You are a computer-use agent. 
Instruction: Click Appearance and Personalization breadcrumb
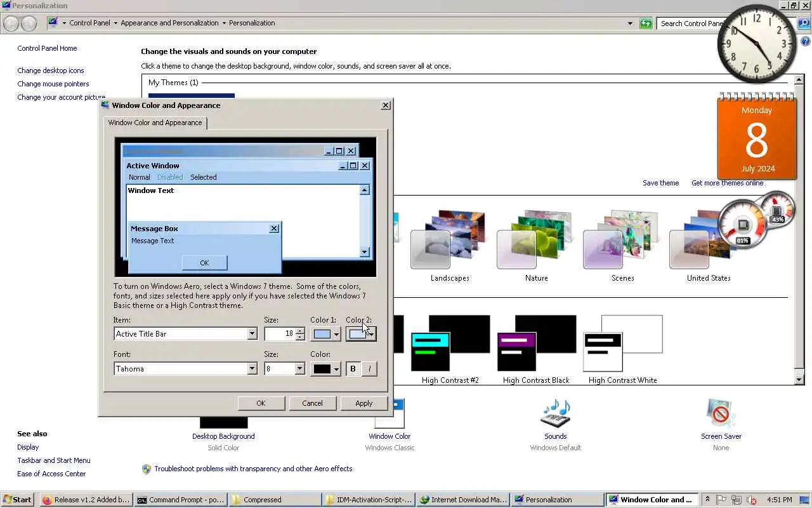point(169,23)
